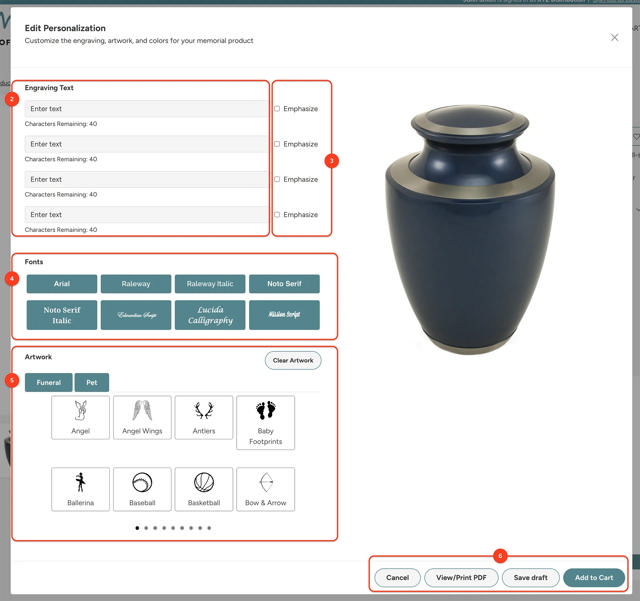The image size is (640, 601).
Task: Choose the Angel Wings artwork
Action: click(x=142, y=417)
